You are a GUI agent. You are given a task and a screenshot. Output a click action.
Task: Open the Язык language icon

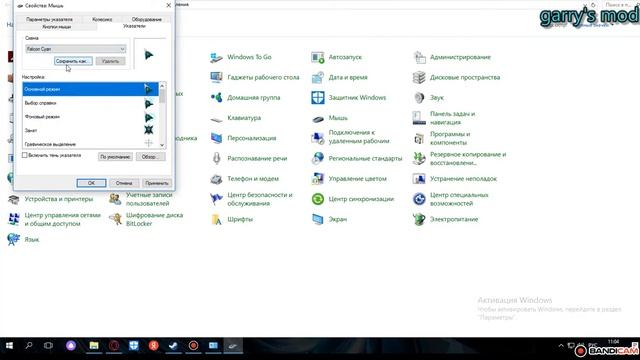click(x=13, y=240)
